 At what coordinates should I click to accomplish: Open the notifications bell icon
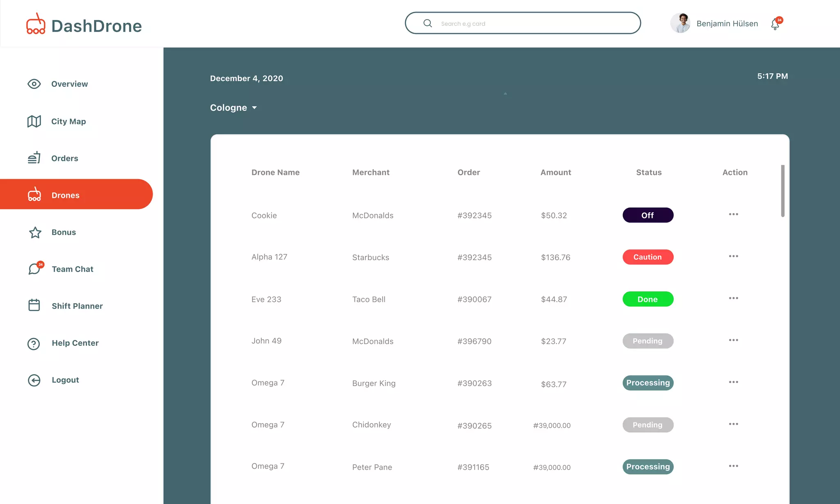point(775,24)
